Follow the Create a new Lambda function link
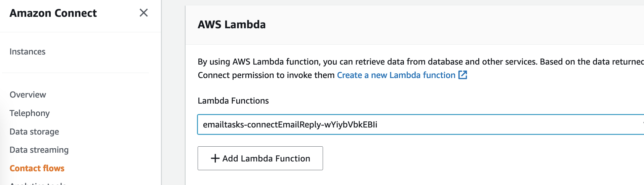 (x=396, y=75)
